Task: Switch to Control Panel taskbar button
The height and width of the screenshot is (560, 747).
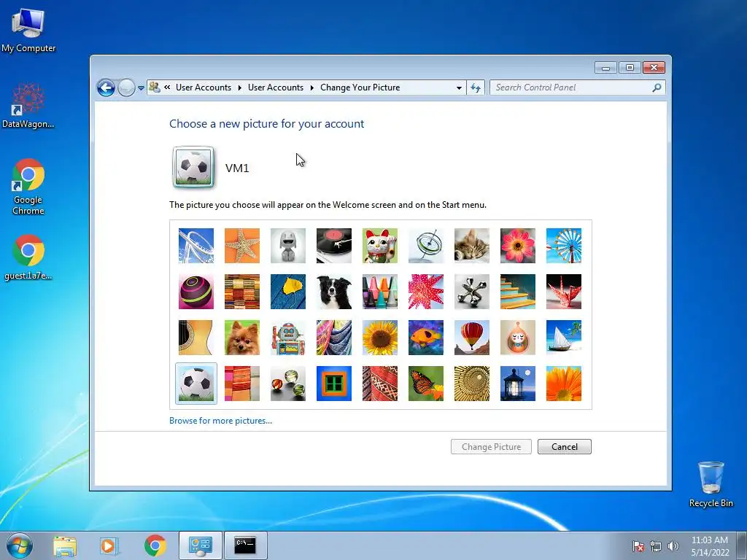Action: (x=200, y=545)
